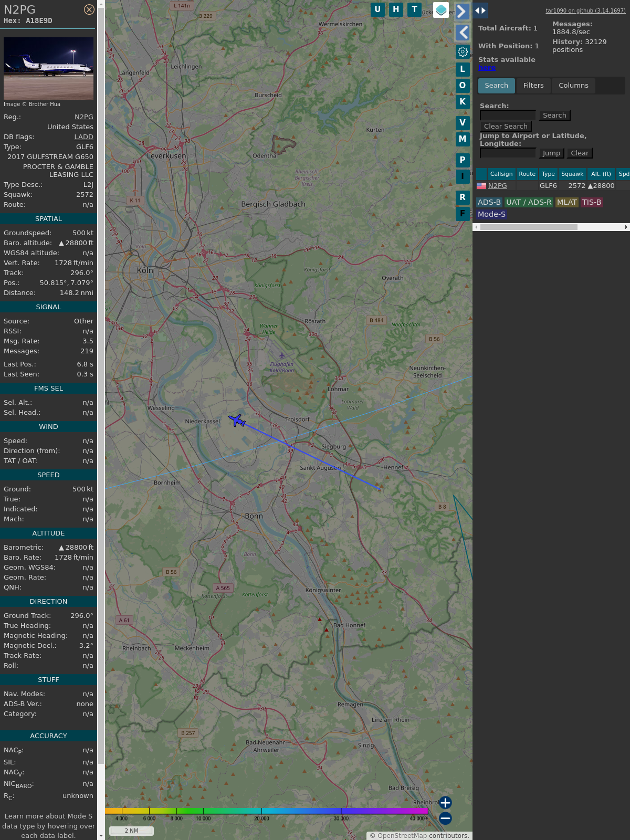Switch to the Filters tab
The image size is (630, 840).
(x=533, y=86)
